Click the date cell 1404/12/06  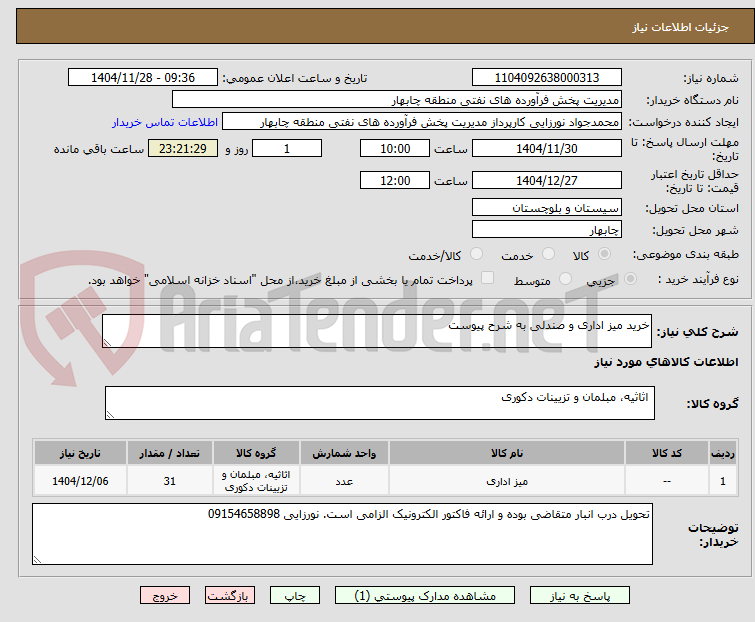(x=80, y=481)
